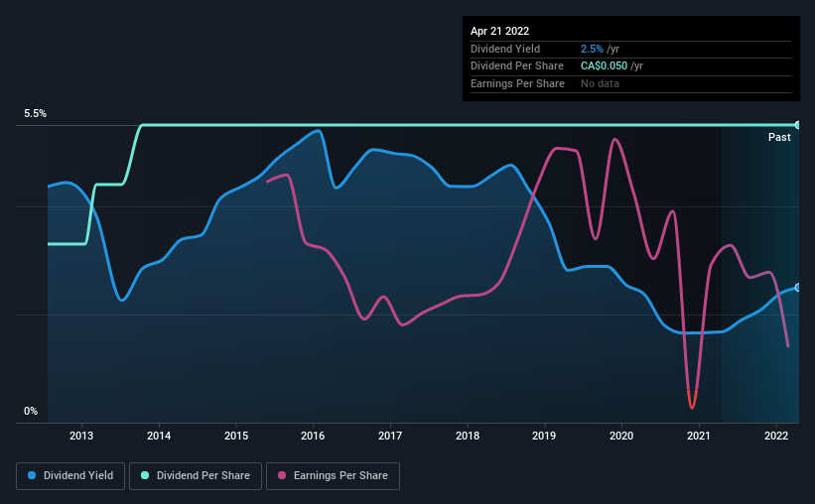Viewport: 815px width, 504px height.
Task: Click the red negative earnings dip
Action: point(692,399)
